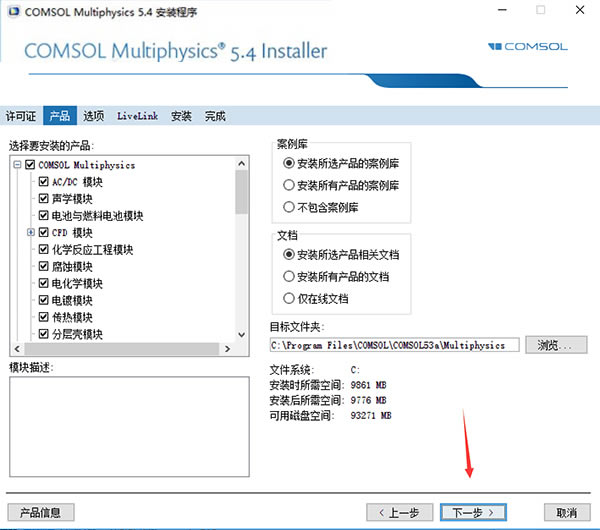Screen dimensions: 600x530
Task: Cancel installation with 取消 button
Action: pos(567,512)
